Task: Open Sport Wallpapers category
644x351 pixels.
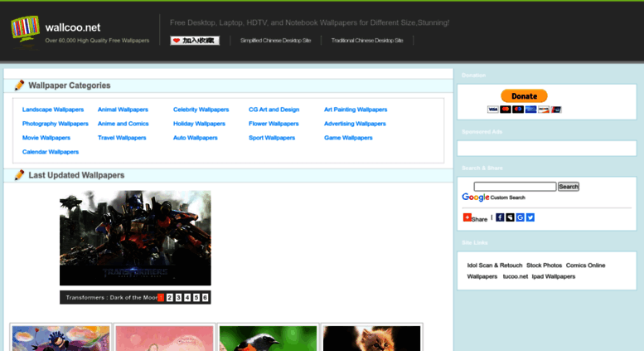Action: pos(272,138)
